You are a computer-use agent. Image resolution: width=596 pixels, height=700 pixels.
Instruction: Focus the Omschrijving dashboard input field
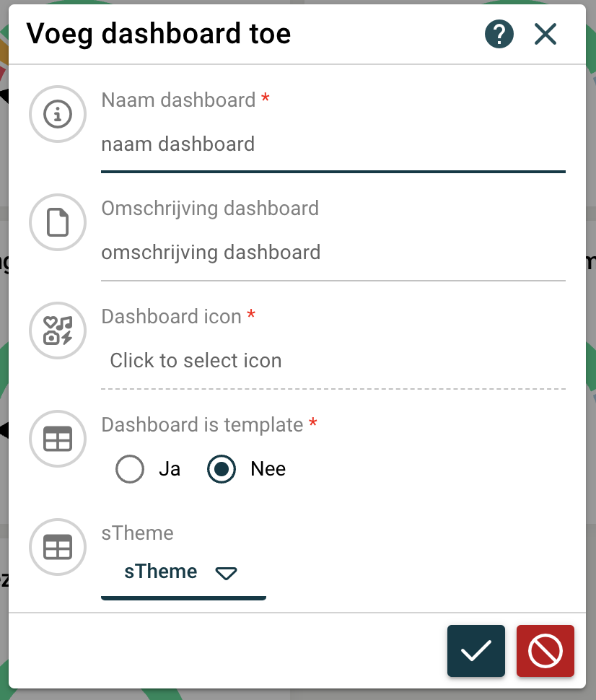click(x=332, y=253)
